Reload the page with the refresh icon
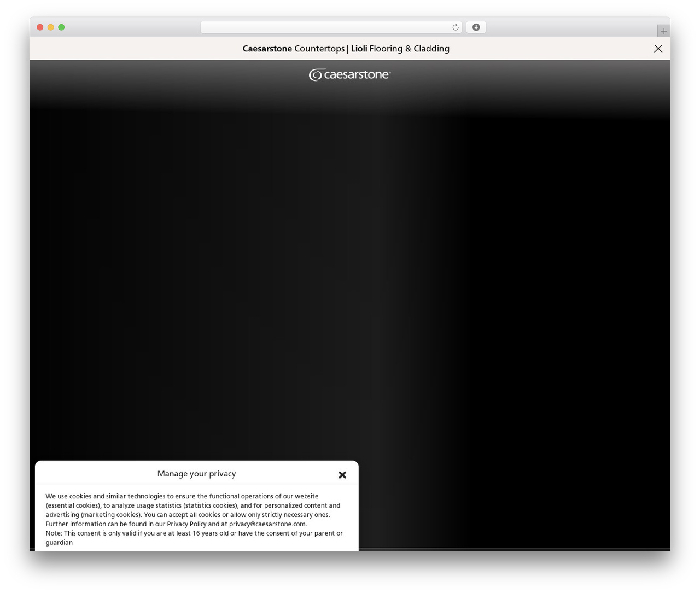700x593 pixels. [x=456, y=27]
